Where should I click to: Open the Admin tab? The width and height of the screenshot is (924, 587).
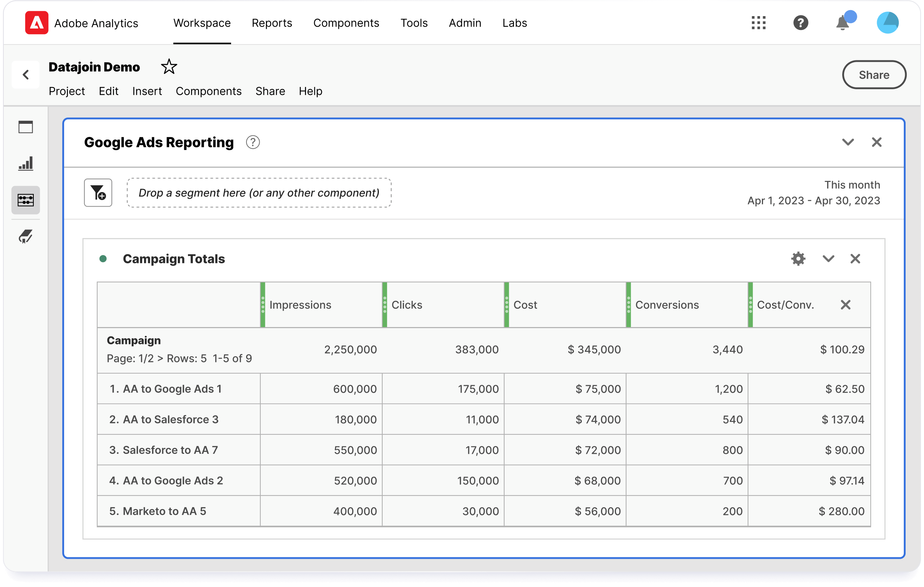[465, 23]
